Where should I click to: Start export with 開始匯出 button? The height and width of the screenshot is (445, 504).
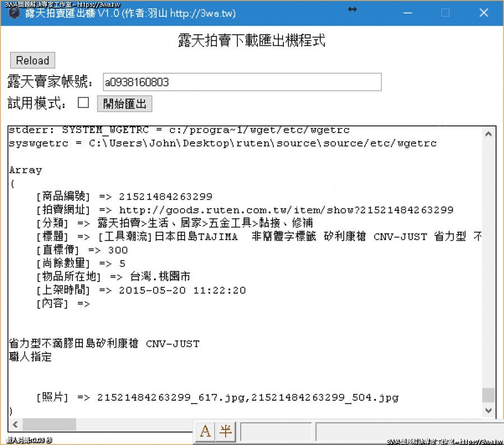point(124,104)
